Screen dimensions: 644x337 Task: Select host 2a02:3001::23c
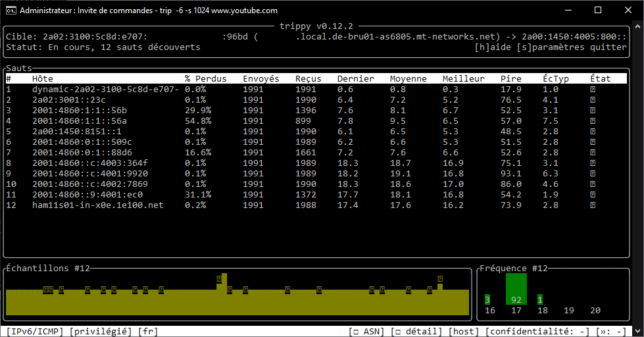click(69, 100)
